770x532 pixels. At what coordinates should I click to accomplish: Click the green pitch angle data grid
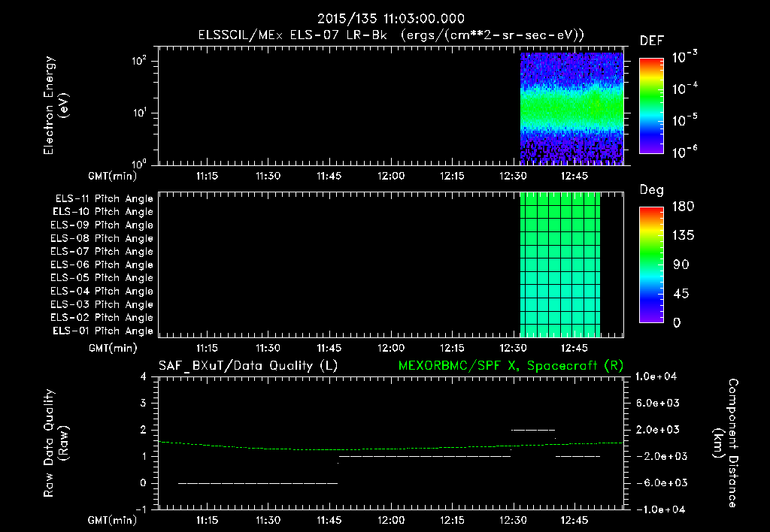pyautogui.click(x=560, y=265)
